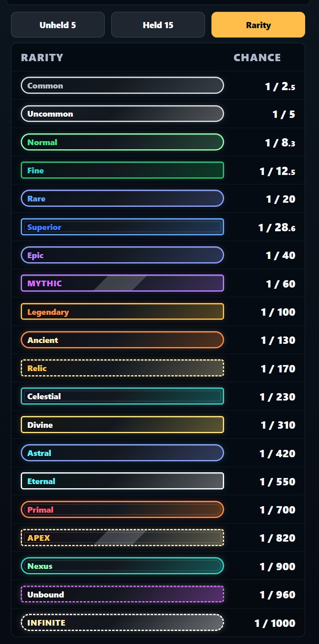Click the purple Epic rarity pill

[122, 255]
